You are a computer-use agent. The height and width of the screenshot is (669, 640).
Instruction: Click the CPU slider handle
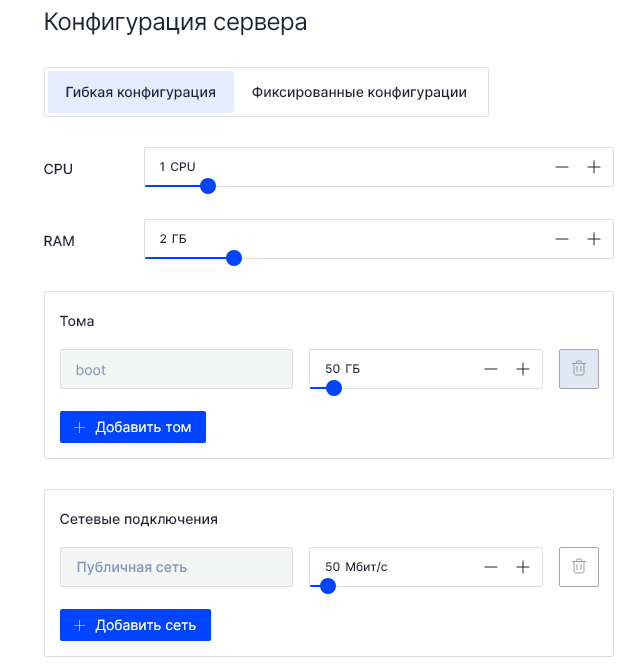pyautogui.click(x=208, y=185)
